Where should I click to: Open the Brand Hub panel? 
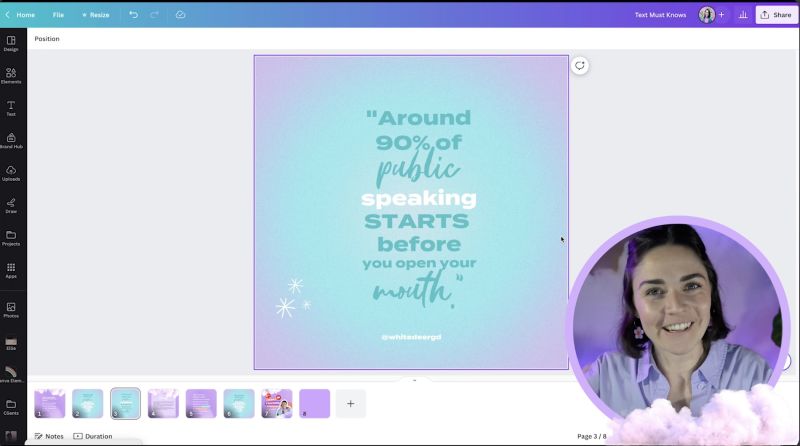click(x=11, y=141)
